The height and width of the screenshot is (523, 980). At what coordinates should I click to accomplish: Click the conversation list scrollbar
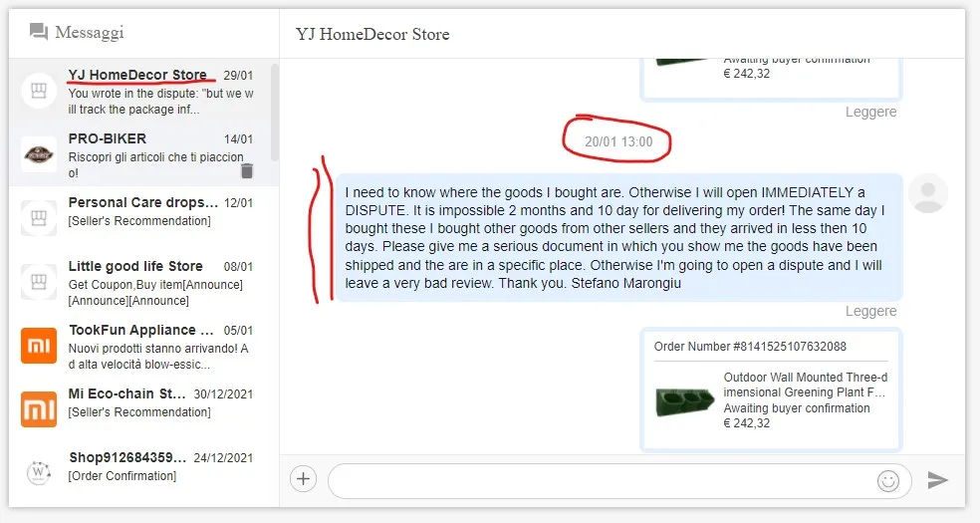click(274, 113)
